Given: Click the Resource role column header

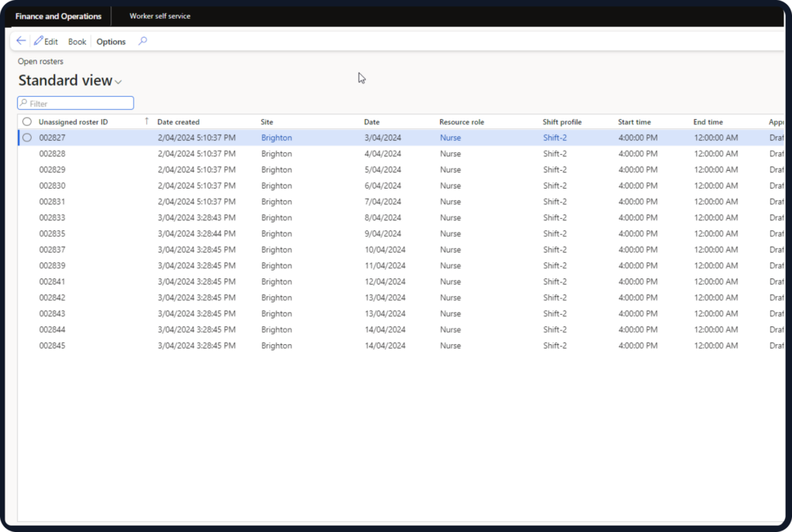Looking at the screenshot, I should point(462,121).
